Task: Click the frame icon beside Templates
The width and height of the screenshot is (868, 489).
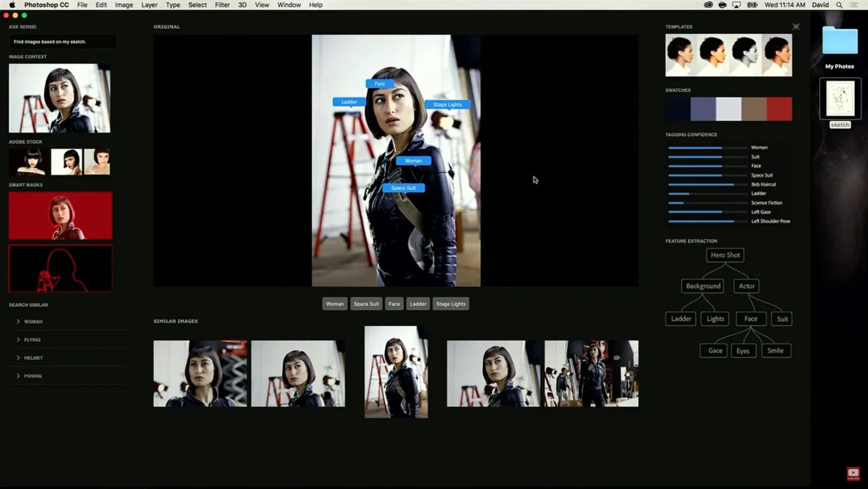Action: (x=796, y=26)
